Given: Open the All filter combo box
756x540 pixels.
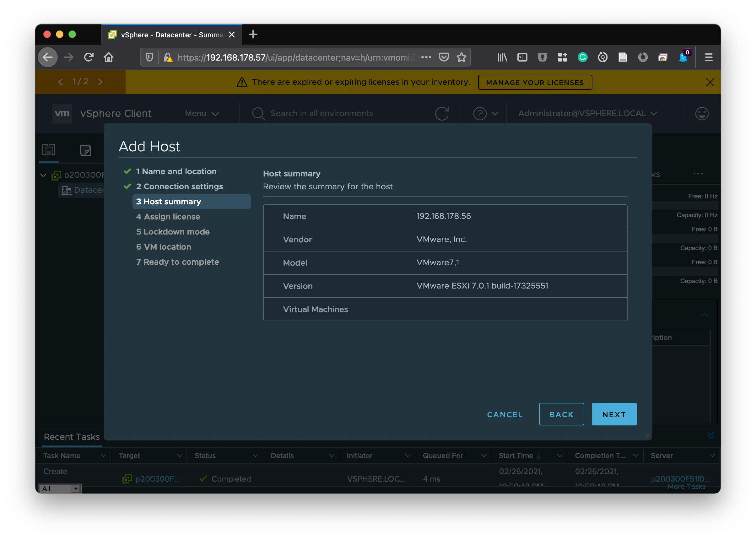Looking at the screenshot, I should click(60, 489).
